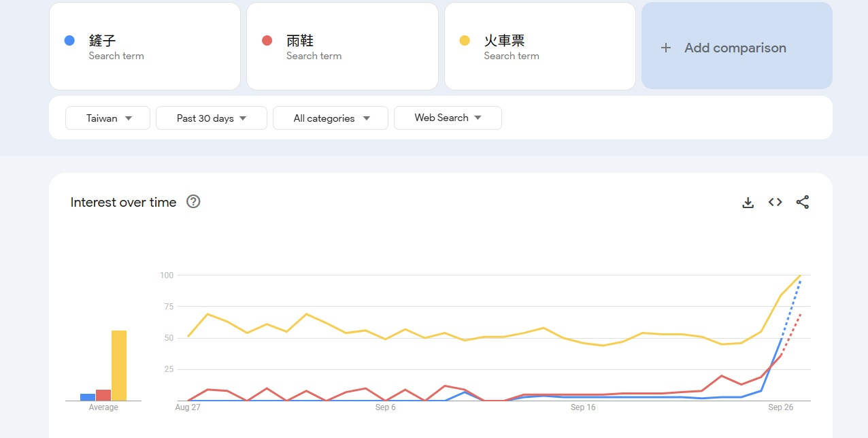Click the share icon for the chart

coord(802,202)
